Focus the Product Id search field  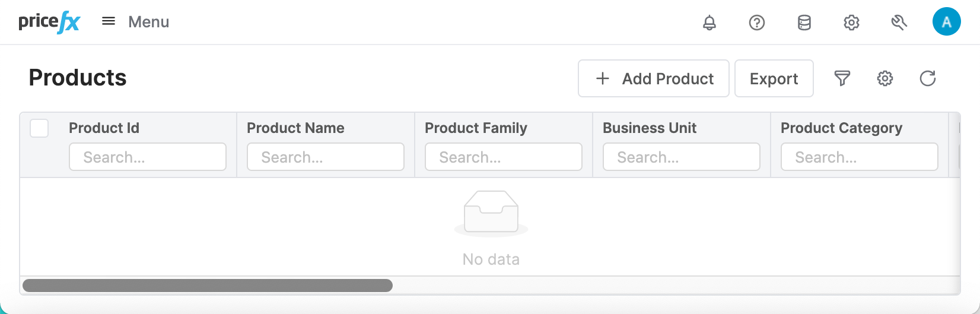(x=148, y=157)
